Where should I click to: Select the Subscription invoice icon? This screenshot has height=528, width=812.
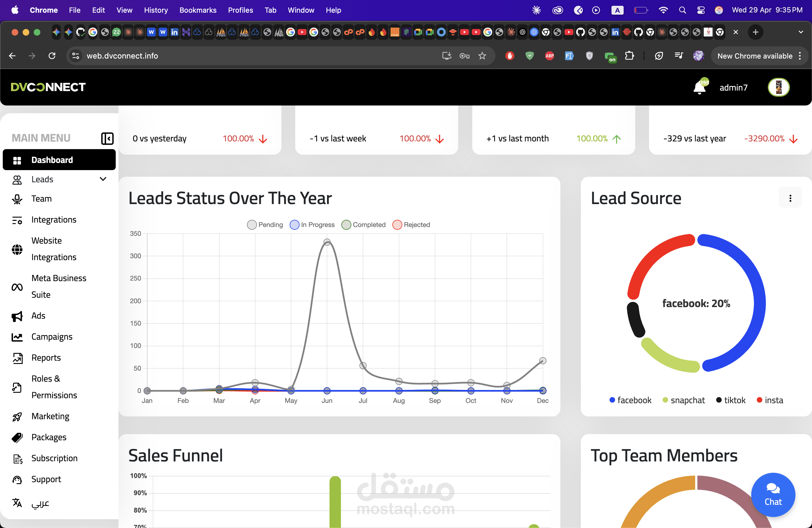17,459
